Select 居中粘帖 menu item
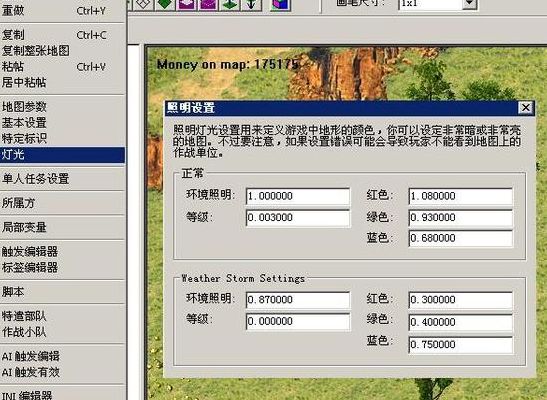The height and width of the screenshot is (400, 547). (62, 82)
